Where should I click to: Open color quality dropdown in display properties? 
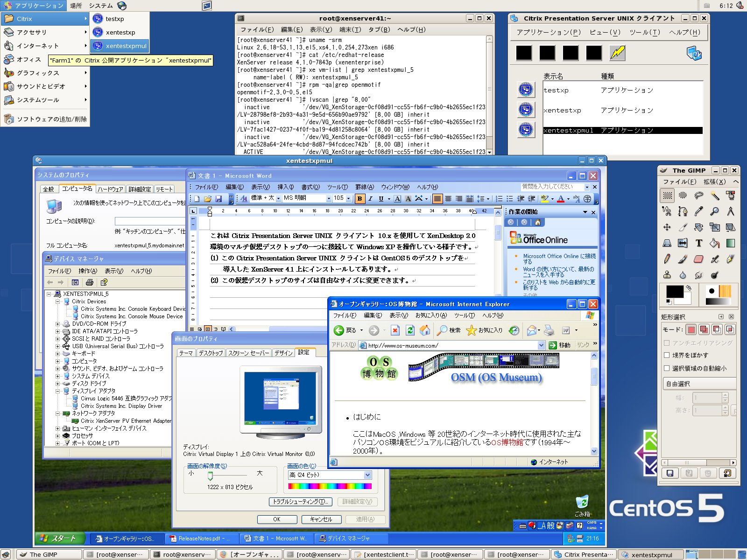pos(367,475)
